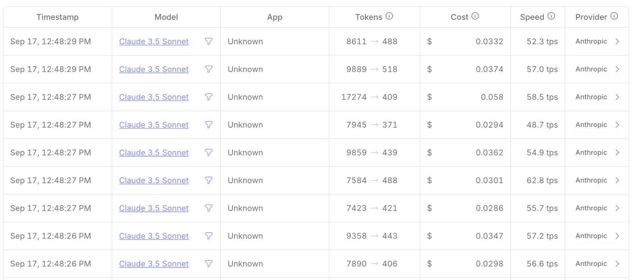
Task: Filter by model on the 62.8 tps row
Action: tap(208, 180)
